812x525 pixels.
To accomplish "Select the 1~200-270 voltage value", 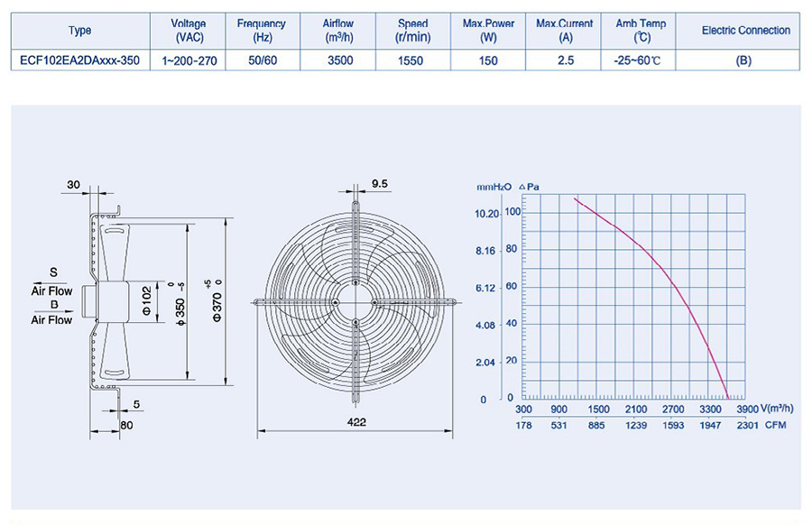I will [x=189, y=61].
